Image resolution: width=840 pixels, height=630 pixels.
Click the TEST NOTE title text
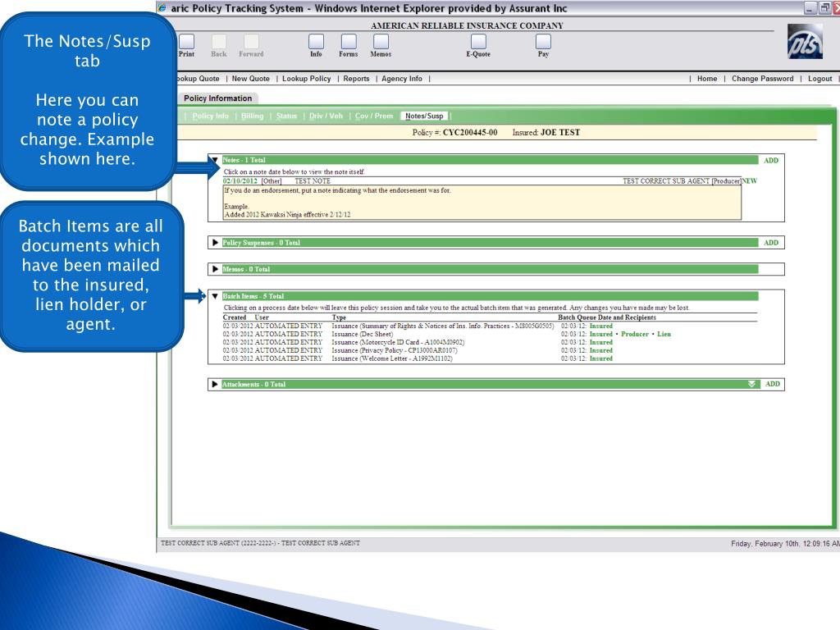[x=313, y=181]
